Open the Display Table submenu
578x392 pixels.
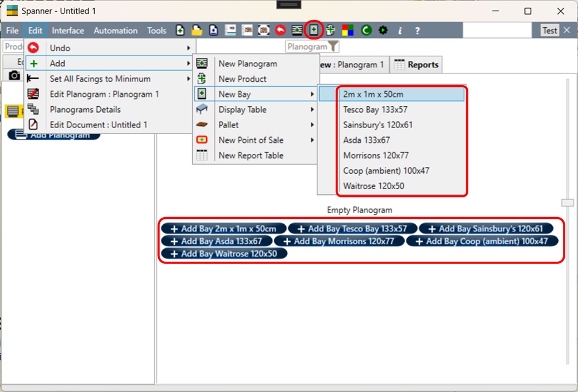(256, 110)
